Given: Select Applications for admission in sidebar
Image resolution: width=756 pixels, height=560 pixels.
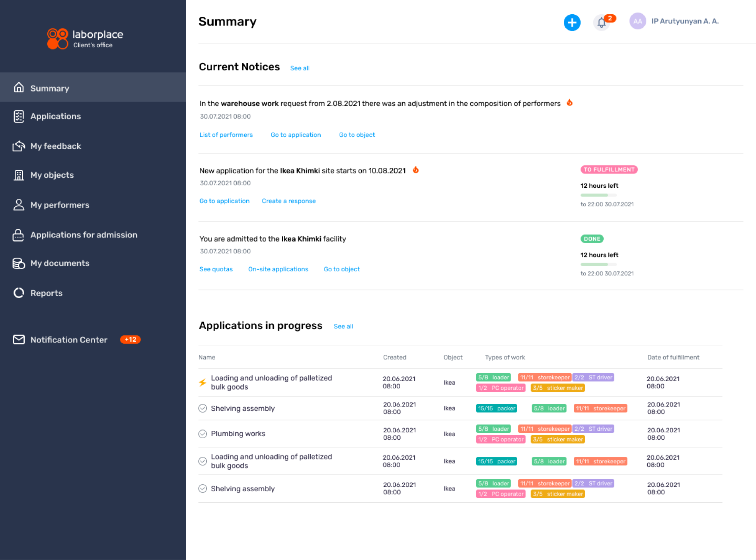Looking at the screenshot, I should click(84, 235).
